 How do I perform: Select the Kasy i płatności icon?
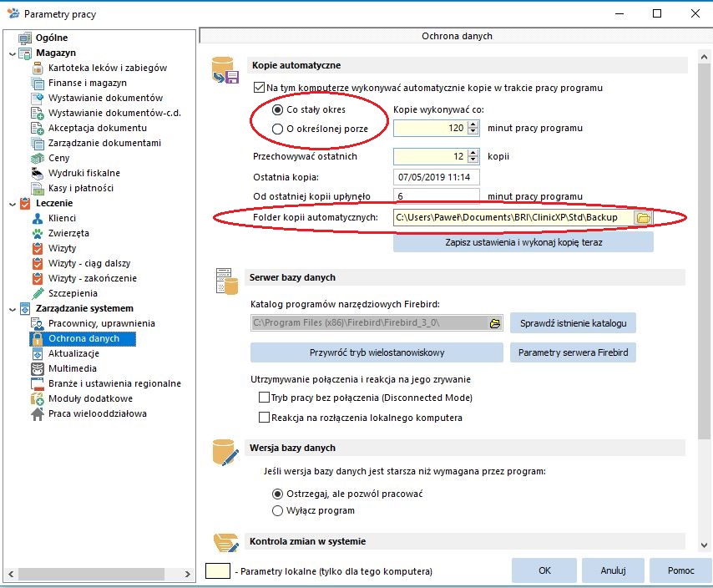[x=38, y=188]
